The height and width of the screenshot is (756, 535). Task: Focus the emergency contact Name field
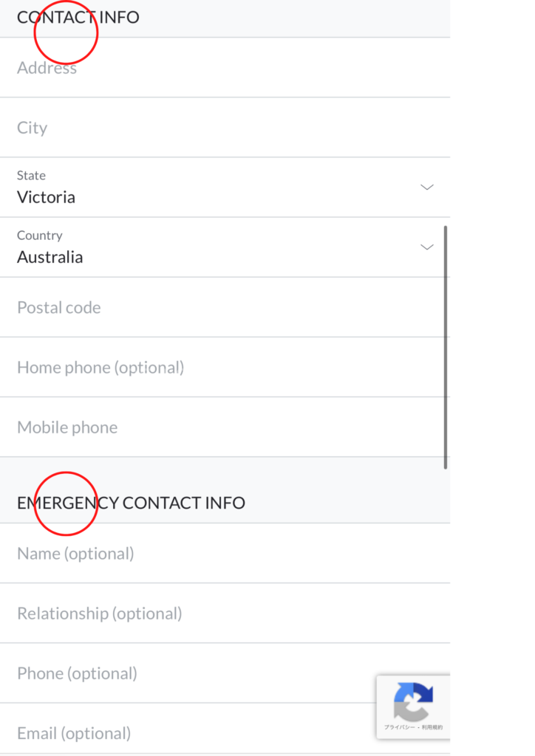(222, 553)
